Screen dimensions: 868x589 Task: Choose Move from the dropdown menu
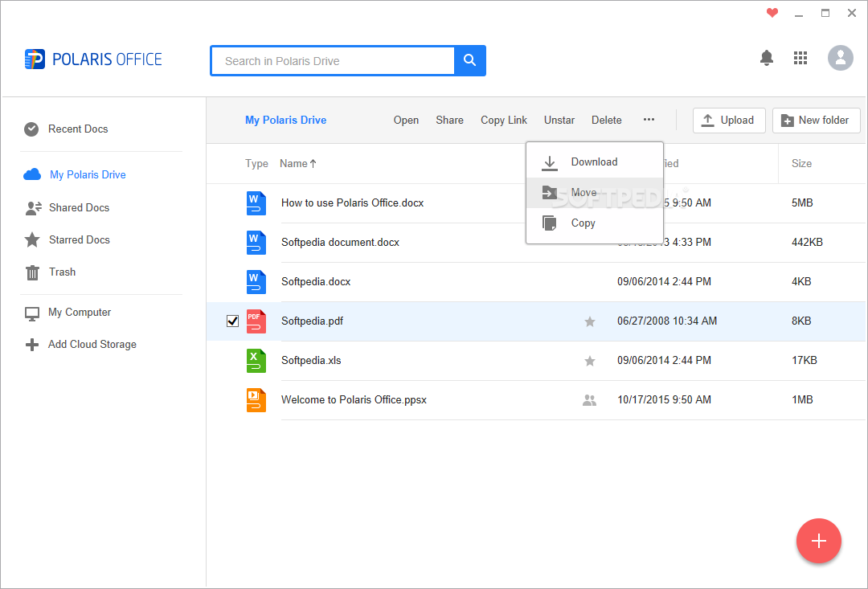coord(595,193)
